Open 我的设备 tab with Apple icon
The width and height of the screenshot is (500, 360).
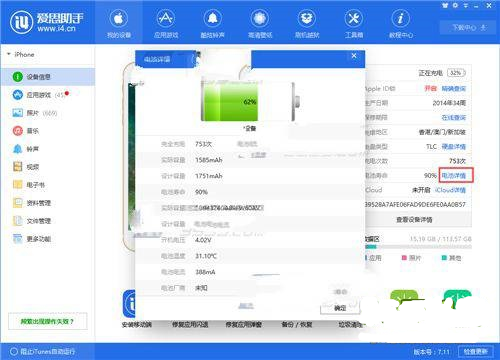click(x=119, y=23)
